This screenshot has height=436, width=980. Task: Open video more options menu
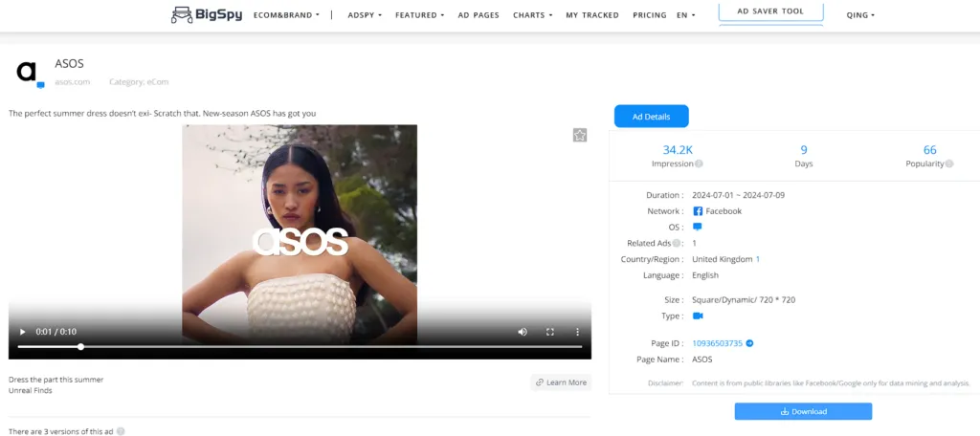click(x=577, y=332)
